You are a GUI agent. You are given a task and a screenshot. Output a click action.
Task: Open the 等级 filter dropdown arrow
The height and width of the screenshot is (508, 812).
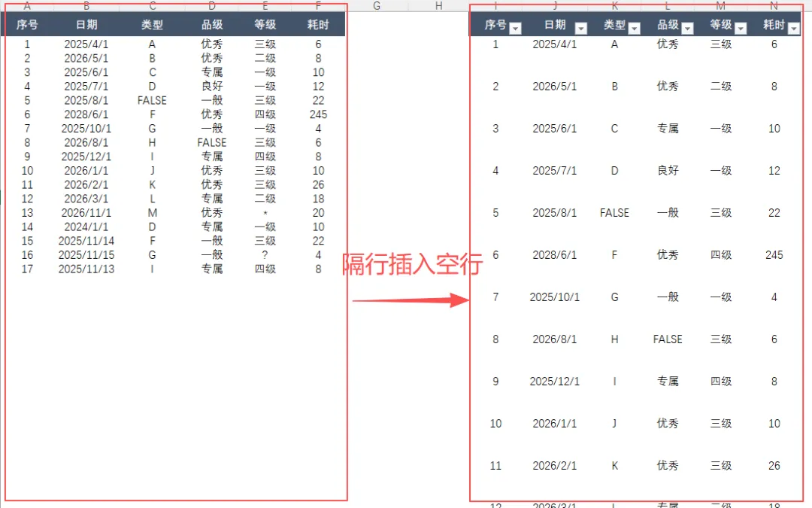point(741,29)
